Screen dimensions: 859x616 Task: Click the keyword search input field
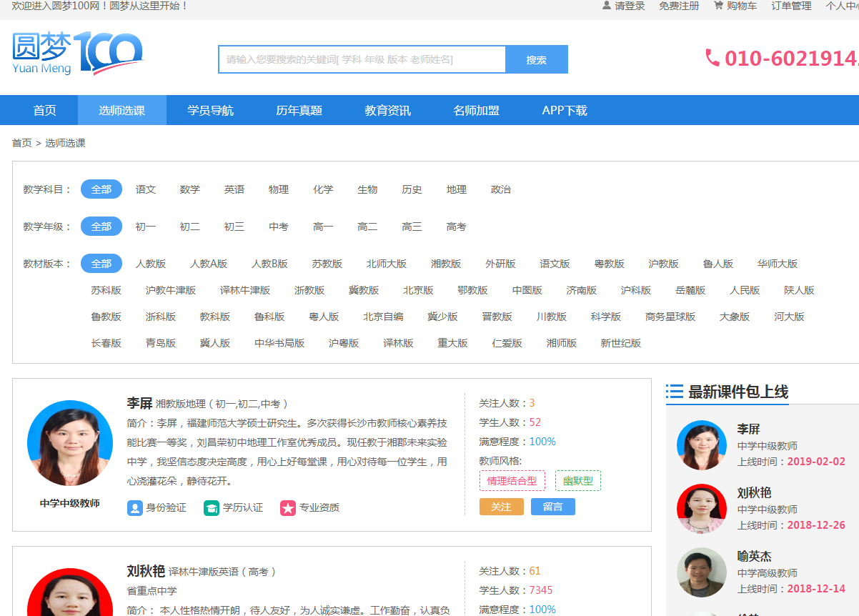pyautogui.click(x=362, y=59)
